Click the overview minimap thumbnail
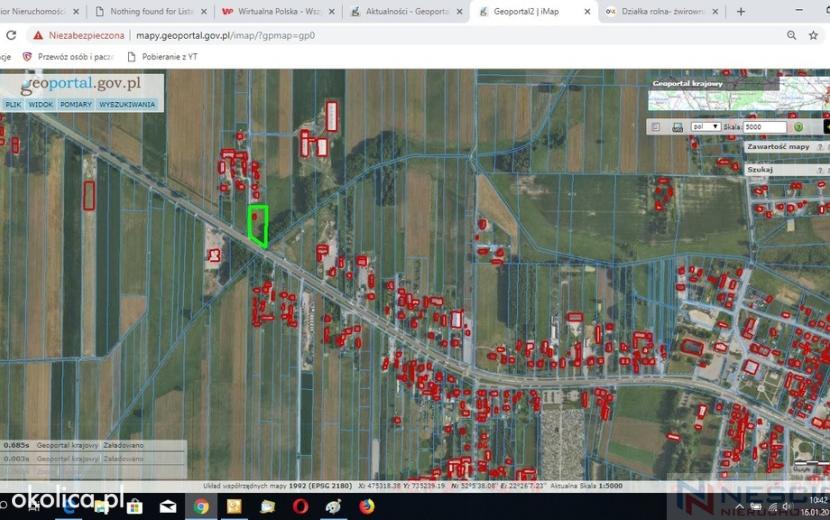This screenshot has height=520, width=830. 739,94
